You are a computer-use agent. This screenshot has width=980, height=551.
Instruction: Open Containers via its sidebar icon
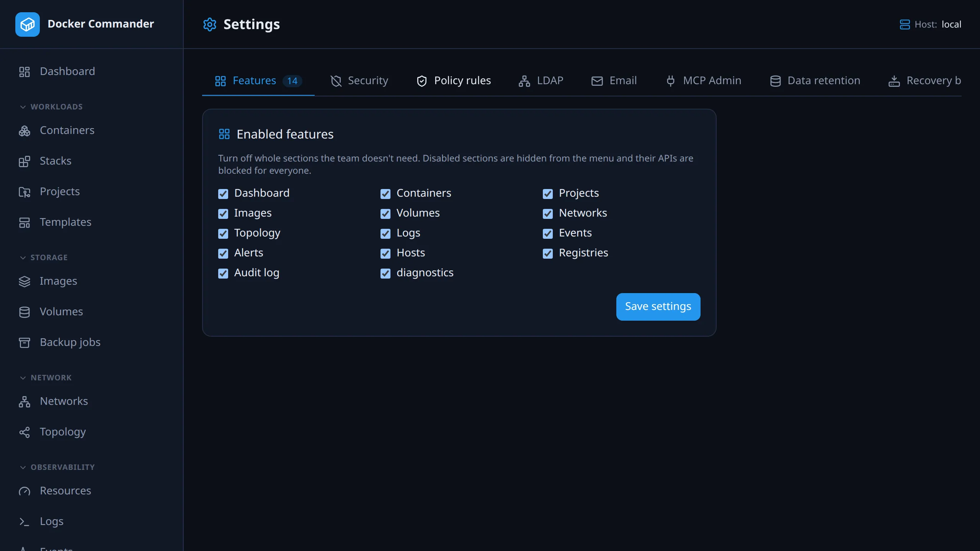click(x=24, y=130)
